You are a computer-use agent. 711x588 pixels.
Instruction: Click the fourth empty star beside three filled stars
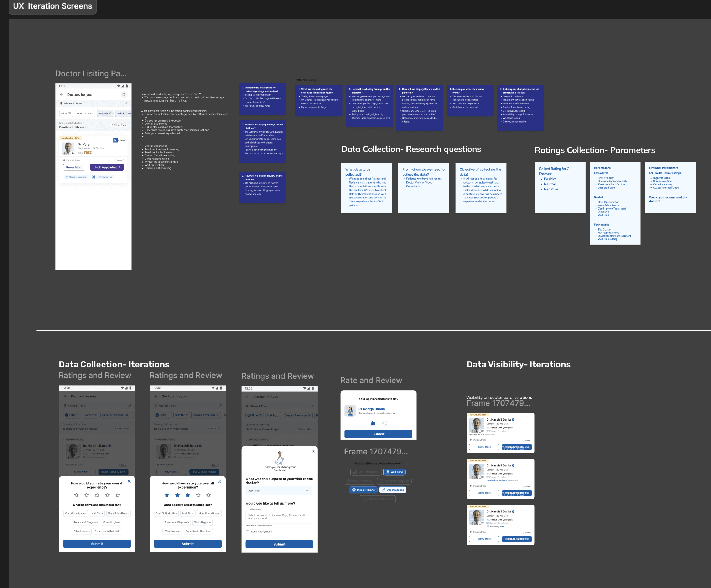pos(198,495)
